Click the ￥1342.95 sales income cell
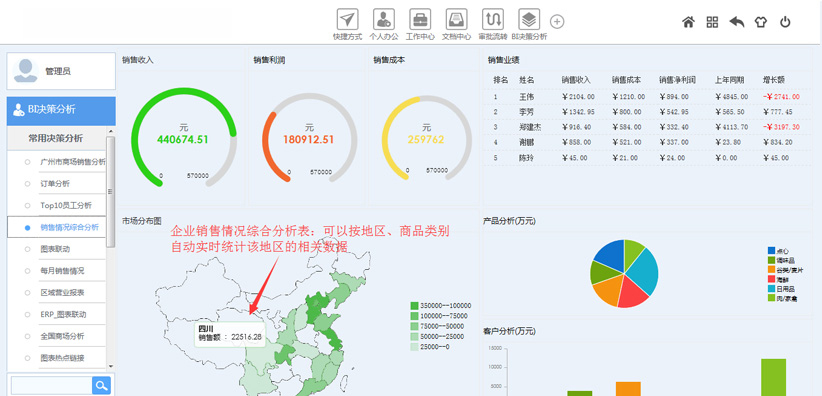The height and width of the screenshot is (396, 822). (578, 112)
